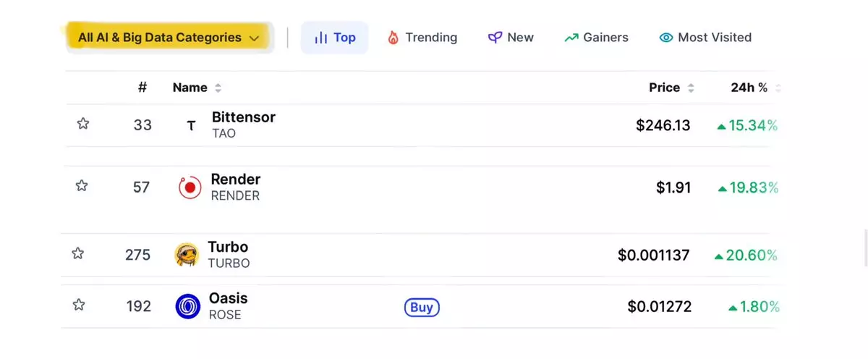Click the red Render coin logo

tap(190, 187)
